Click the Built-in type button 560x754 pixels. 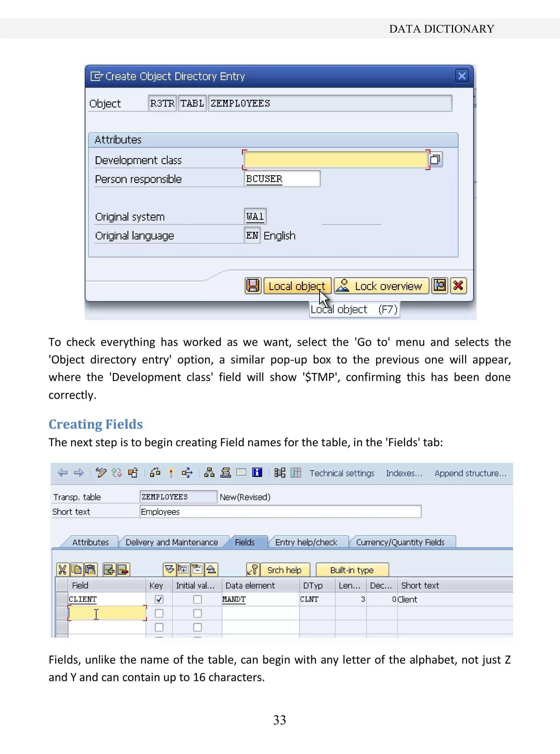click(x=352, y=570)
